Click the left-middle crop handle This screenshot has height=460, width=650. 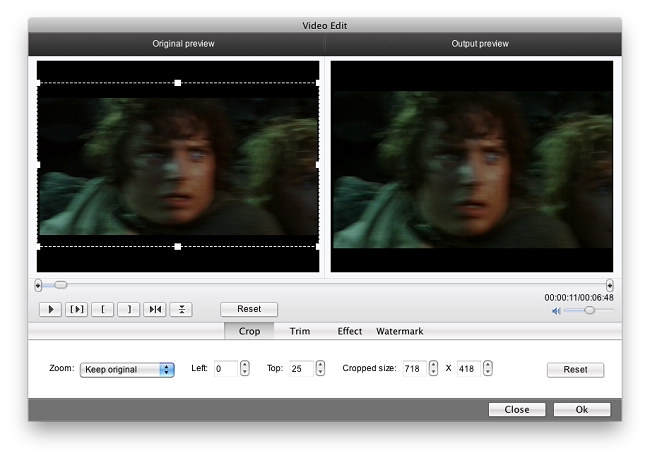coord(39,165)
